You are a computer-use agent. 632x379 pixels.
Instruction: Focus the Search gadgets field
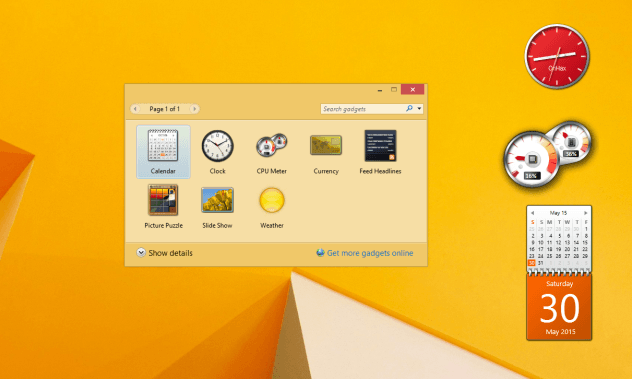click(x=363, y=109)
